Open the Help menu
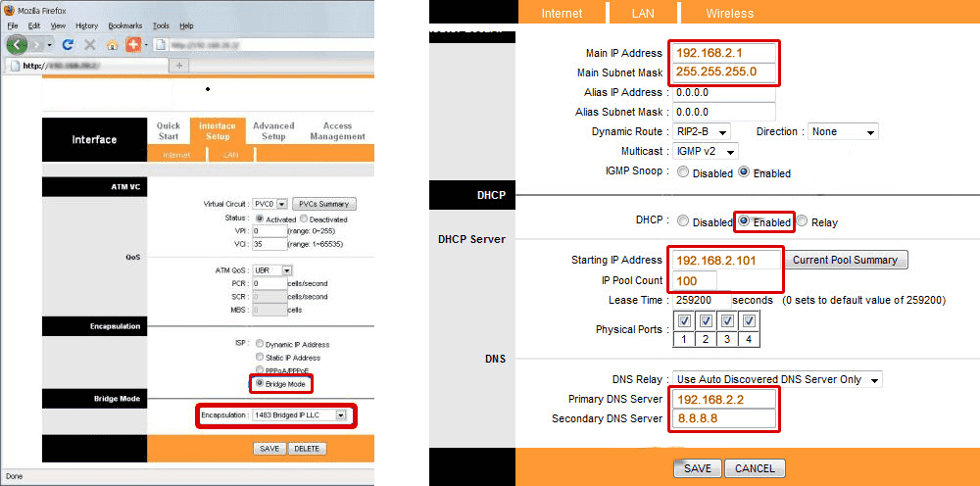 186,25
